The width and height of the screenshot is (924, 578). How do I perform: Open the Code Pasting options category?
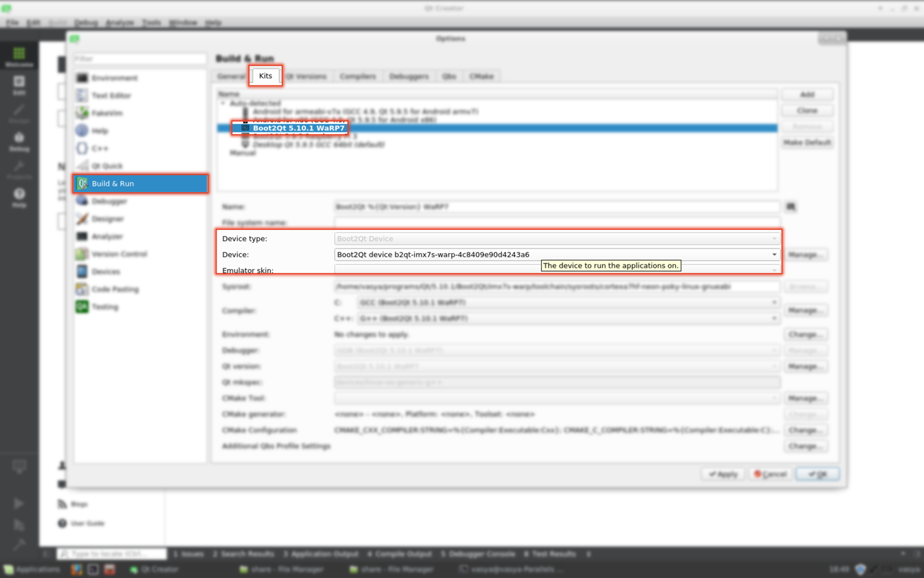[x=140, y=290]
